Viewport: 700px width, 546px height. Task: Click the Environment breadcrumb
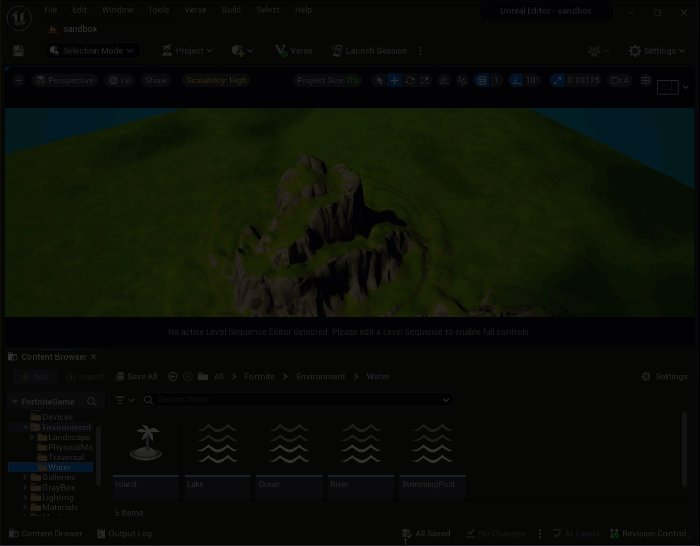tap(321, 377)
